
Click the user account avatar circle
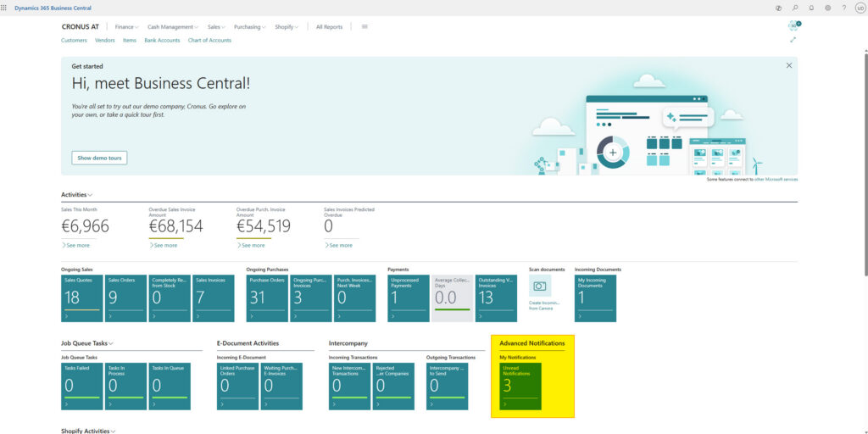(860, 8)
